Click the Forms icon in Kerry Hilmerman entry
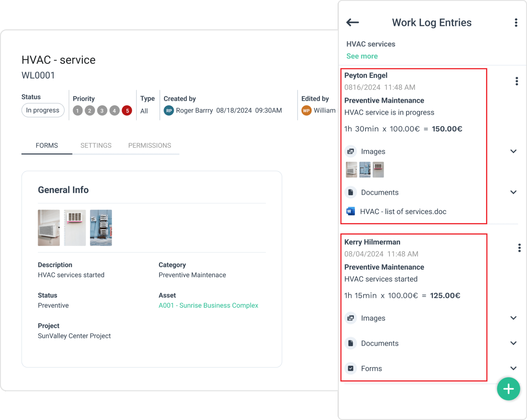Viewport: 527px width, 420px height. tap(351, 368)
